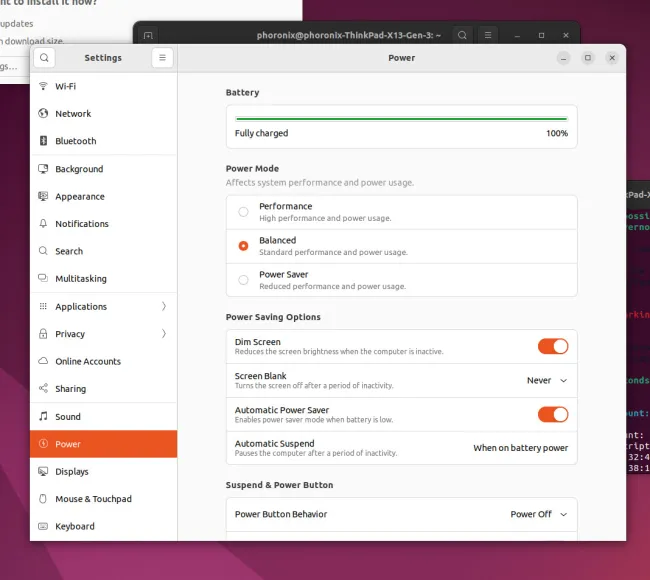The image size is (650, 580).
Task: Select the Power Saver radio button
Action: [x=243, y=280]
